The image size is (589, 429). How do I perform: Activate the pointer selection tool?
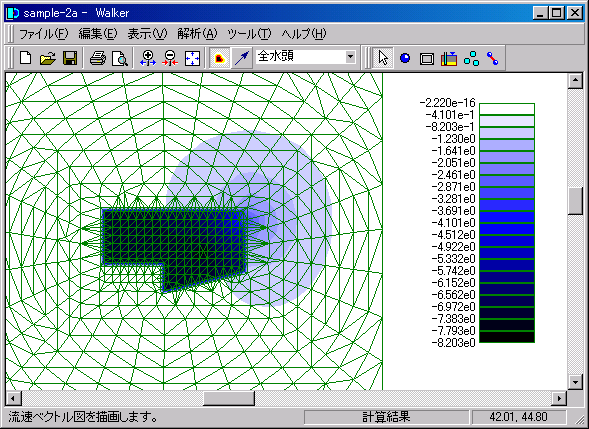pos(383,58)
